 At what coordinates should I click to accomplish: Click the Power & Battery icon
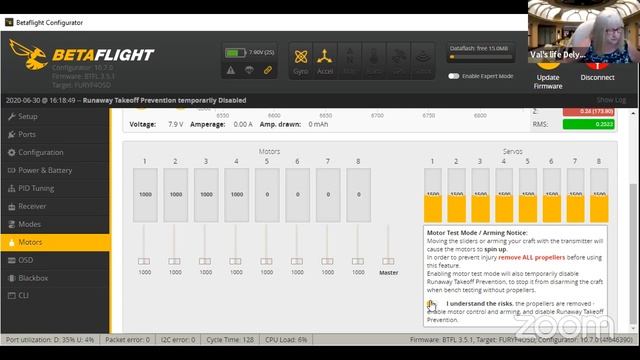[11, 170]
